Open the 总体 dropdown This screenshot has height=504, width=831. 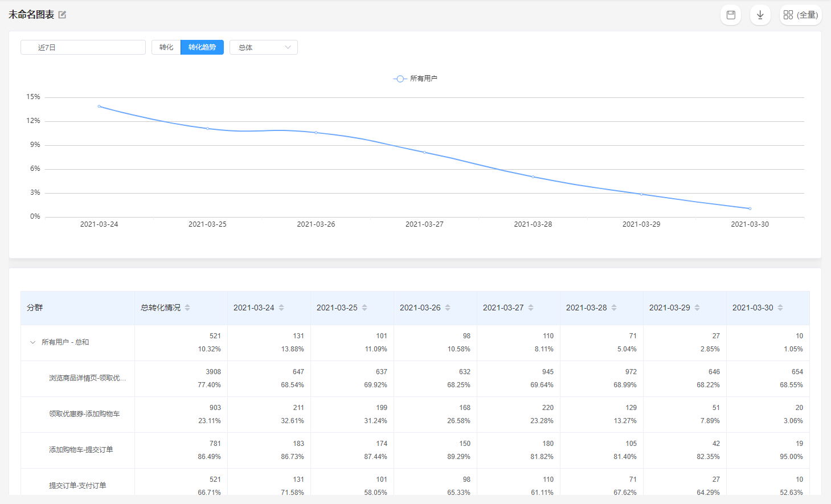click(264, 47)
